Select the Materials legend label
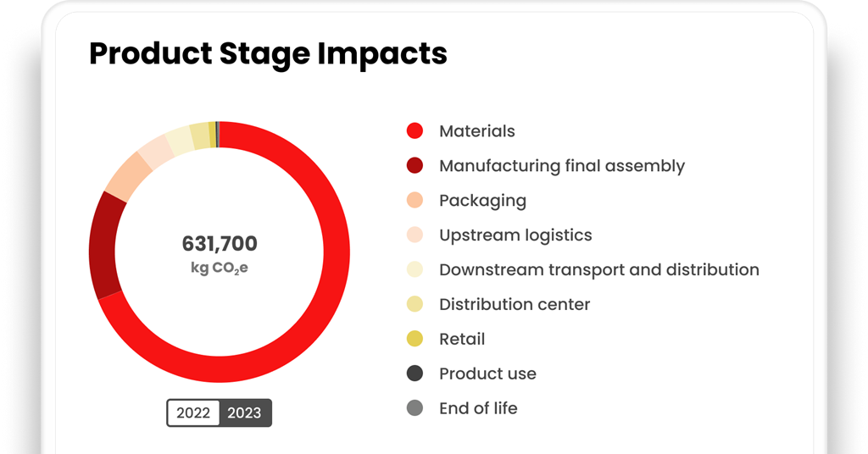 476,131
